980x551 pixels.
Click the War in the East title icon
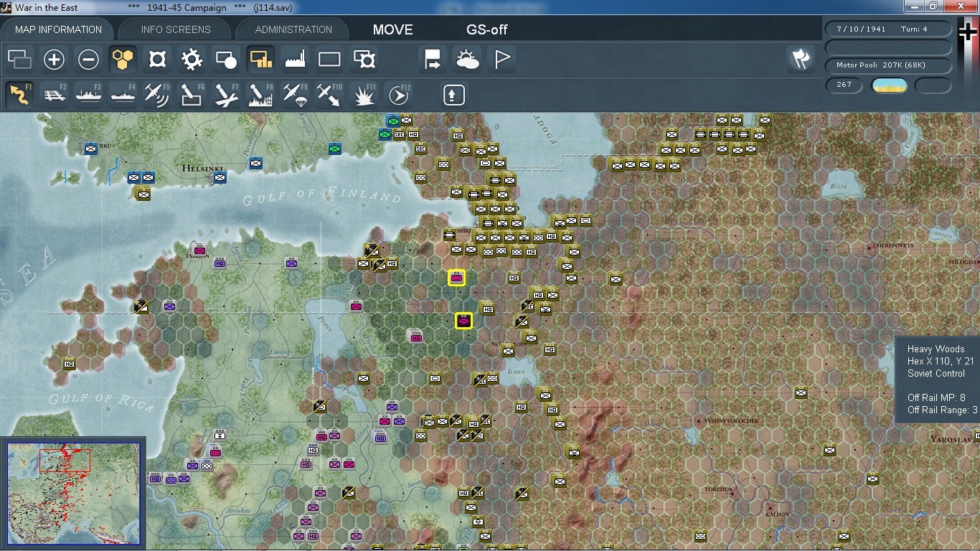[6, 6]
